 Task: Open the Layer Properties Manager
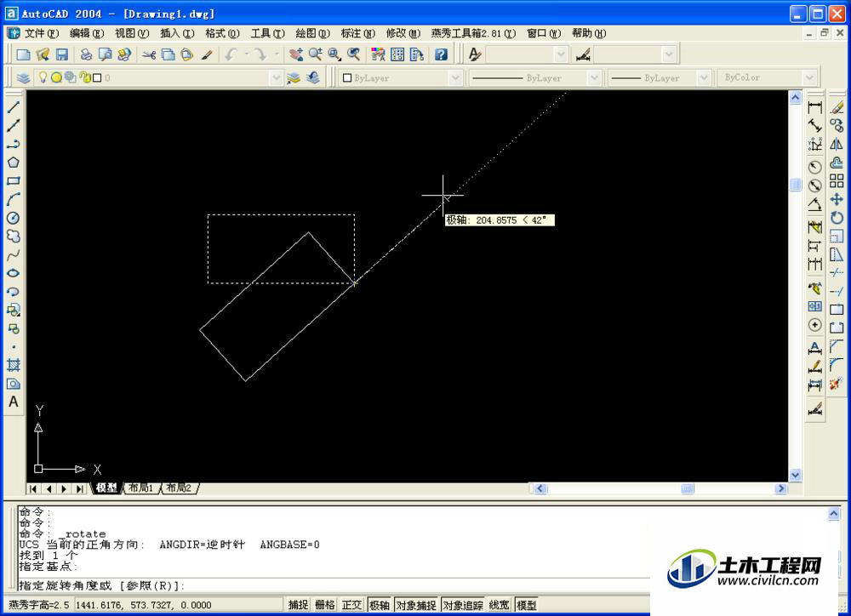click(23, 77)
